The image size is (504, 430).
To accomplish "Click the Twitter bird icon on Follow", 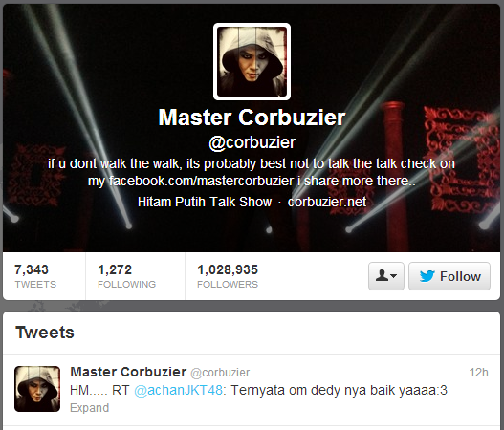I will pyautogui.click(x=427, y=276).
